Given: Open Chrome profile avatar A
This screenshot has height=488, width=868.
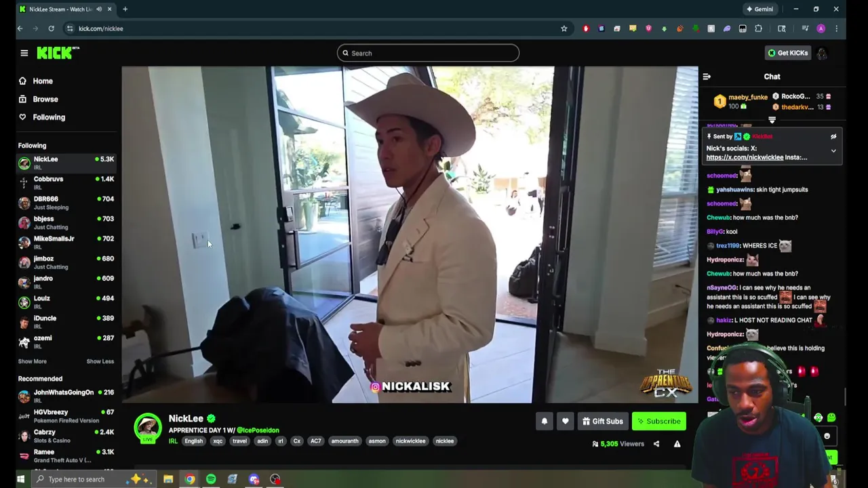Looking at the screenshot, I should tap(821, 28).
